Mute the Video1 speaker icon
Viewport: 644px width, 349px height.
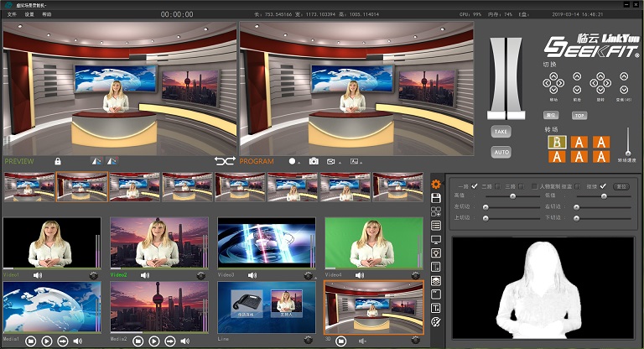[x=38, y=274]
